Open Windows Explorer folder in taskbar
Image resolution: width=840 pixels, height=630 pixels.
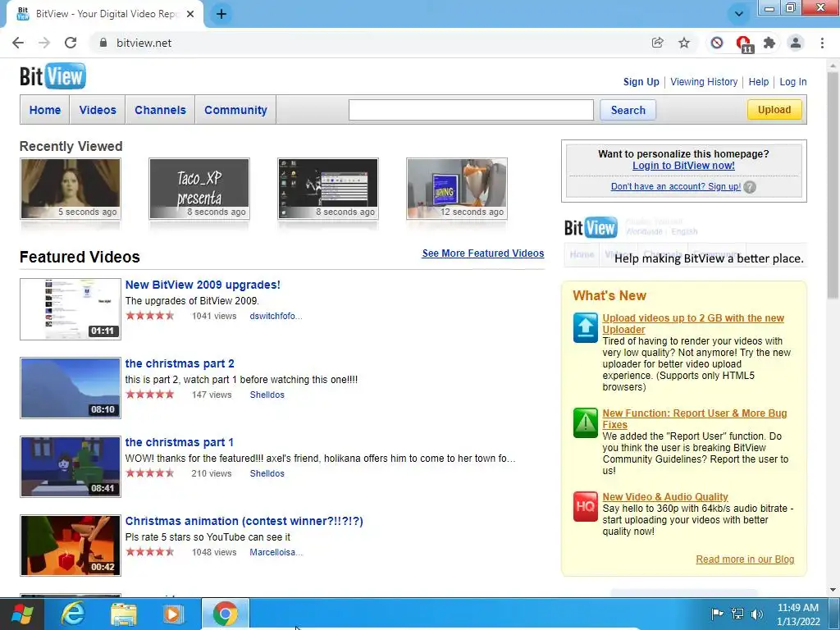[x=124, y=614]
